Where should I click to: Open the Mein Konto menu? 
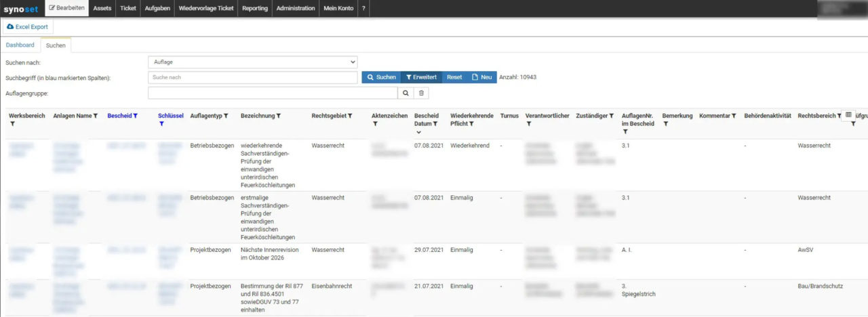[338, 8]
